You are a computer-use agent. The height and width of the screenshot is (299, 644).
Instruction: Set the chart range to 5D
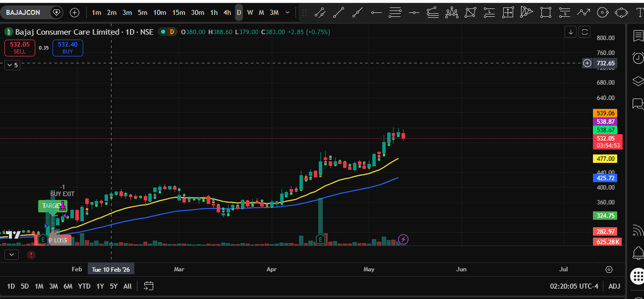25,286
